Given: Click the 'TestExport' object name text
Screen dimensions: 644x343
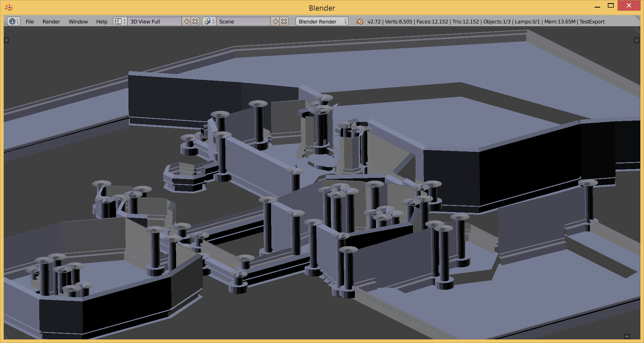Looking at the screenshot, I should tap(592, 21).
